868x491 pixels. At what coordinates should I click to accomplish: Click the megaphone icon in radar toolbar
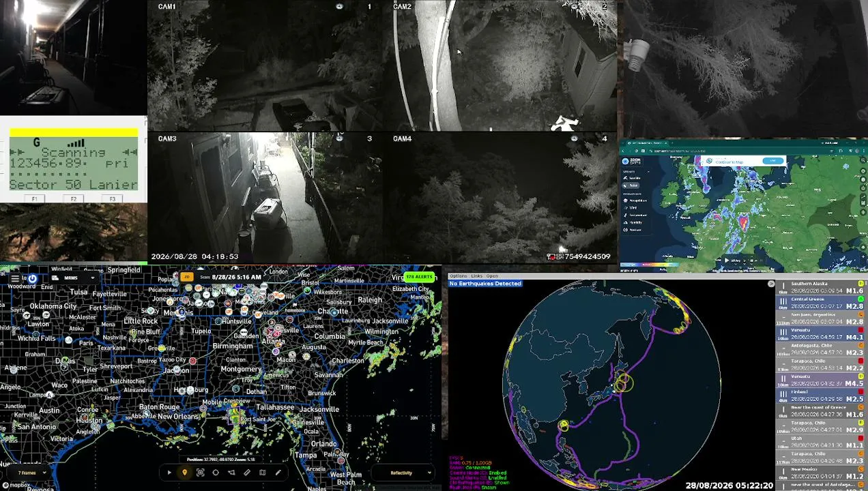[231, 473]
